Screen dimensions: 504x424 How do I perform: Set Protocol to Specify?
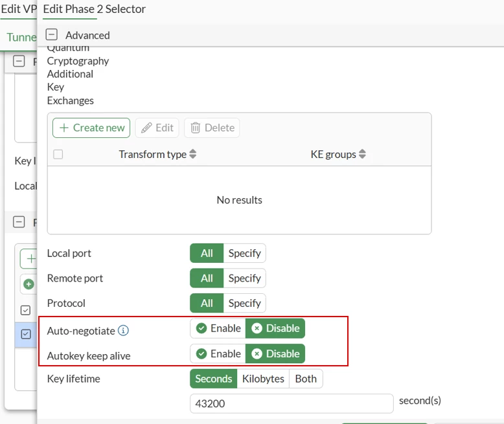pos(244,303)
